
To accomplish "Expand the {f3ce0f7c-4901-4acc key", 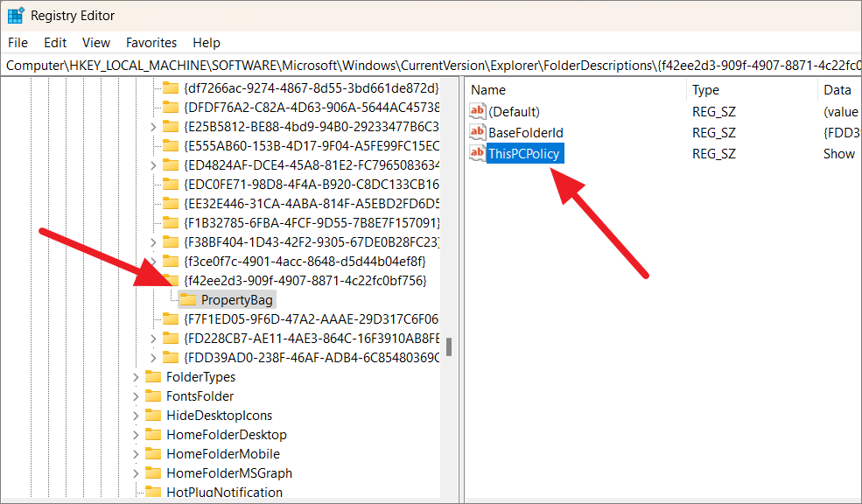I will (153, 262).
